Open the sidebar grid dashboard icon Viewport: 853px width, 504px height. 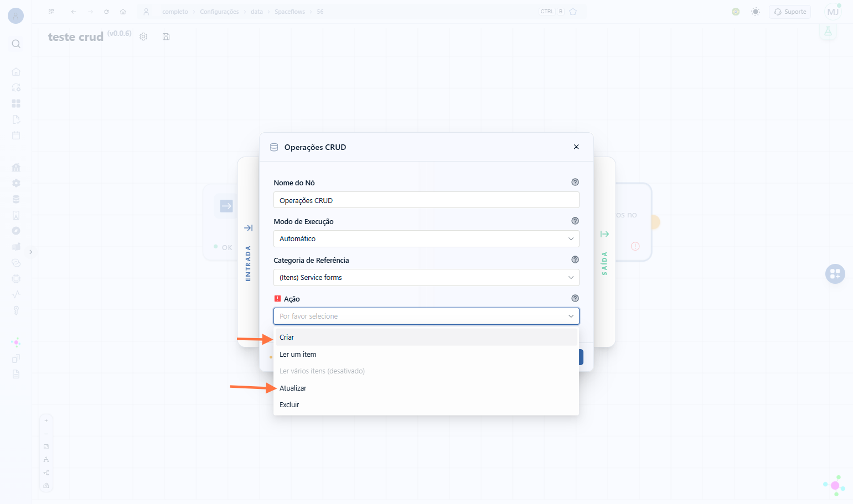(16, 103)
